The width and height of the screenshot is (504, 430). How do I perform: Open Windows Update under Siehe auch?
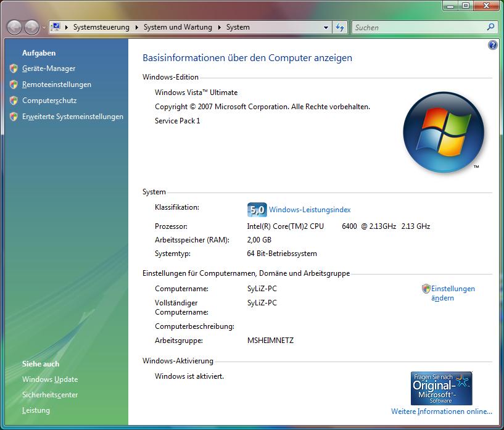(50, 379)
